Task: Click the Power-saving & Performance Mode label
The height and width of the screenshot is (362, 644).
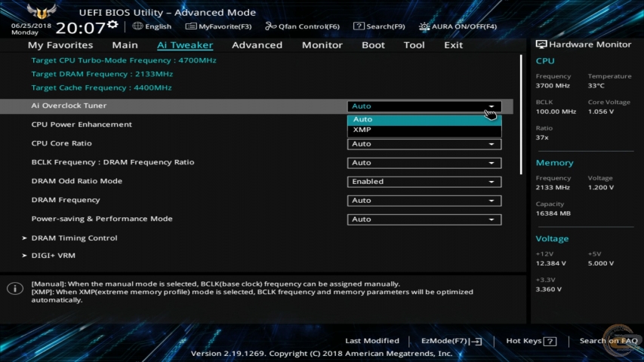Action: (102, 219)
